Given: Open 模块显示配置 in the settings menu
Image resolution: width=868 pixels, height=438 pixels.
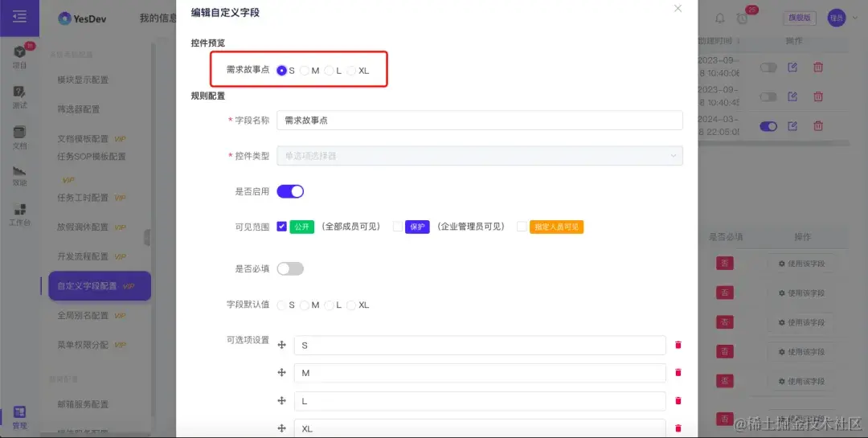Looking at the screenshot, I should click(83, 80).
